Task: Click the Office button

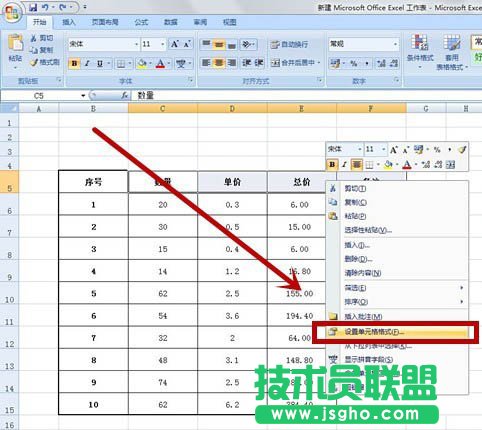Action: pos(13,13)
